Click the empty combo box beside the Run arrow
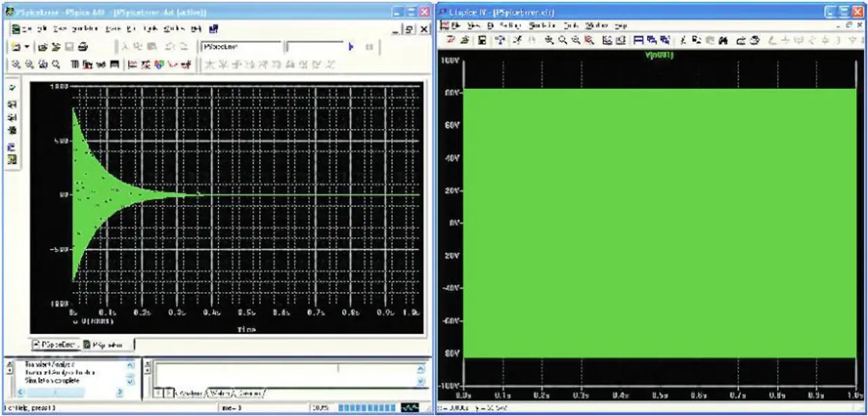This screenshot has width=868, height=416. tap(314, 48)
